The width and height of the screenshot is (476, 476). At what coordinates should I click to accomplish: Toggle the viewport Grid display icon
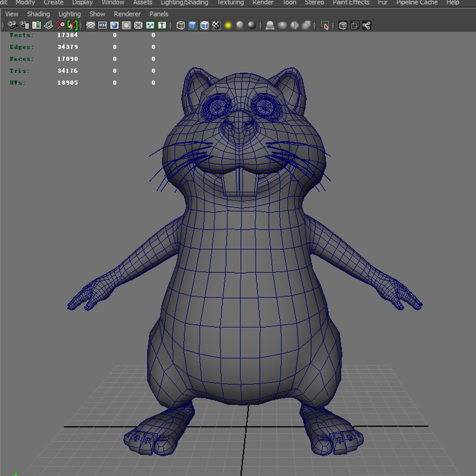click(x=90, y=25)
